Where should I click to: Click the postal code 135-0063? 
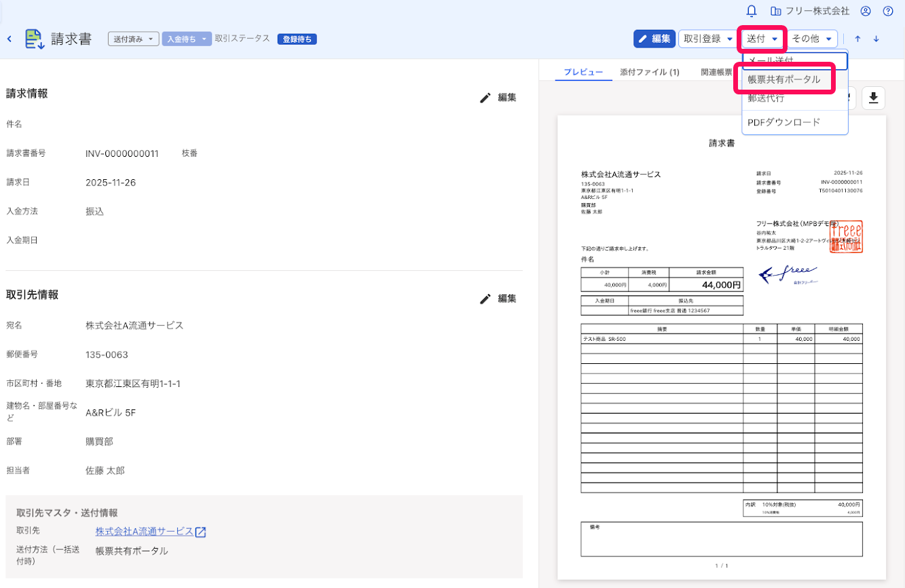click(107, 354)
